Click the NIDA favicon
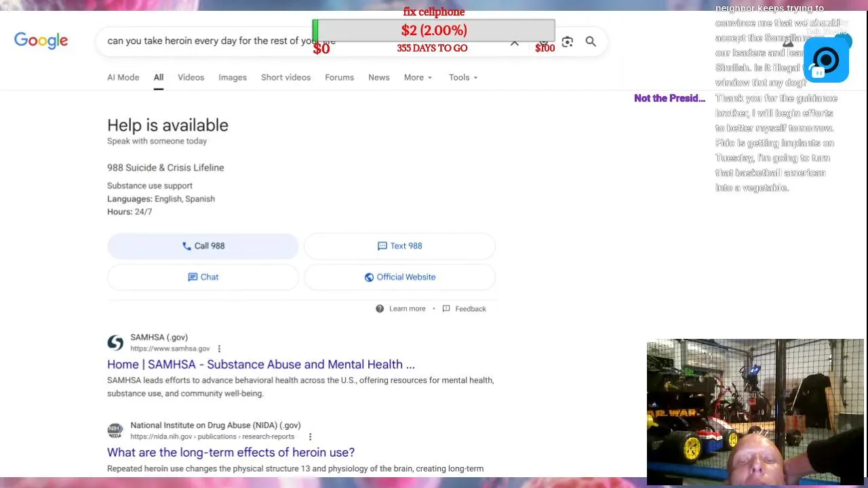This screenshot has width=868, height=488. pyautogui.click(x=115, y=430)
